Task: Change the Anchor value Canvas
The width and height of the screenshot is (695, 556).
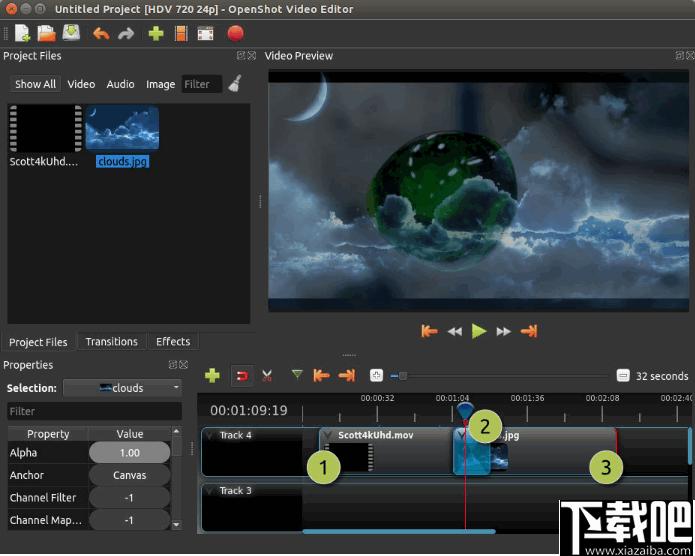Action: (x=129, y=475)
